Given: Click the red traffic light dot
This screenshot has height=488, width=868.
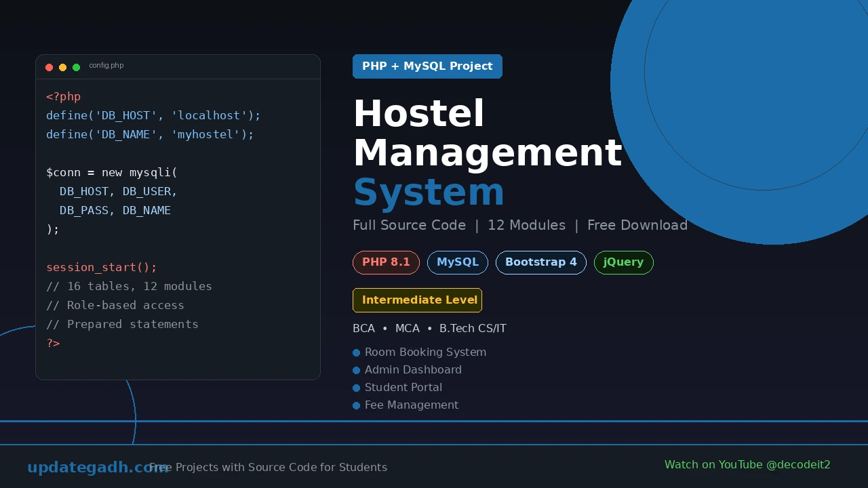Looking at the screenshot, I should pos(50,67).
